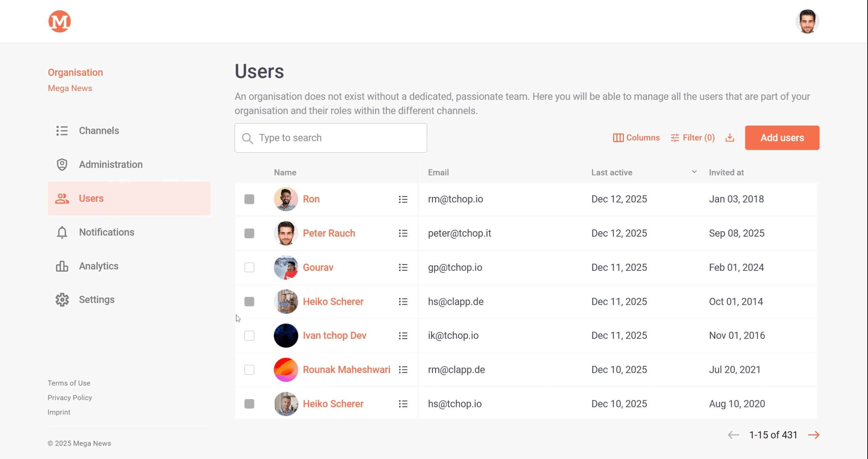Open Mega News organisation switcher
868x459 pixels.
70,88
